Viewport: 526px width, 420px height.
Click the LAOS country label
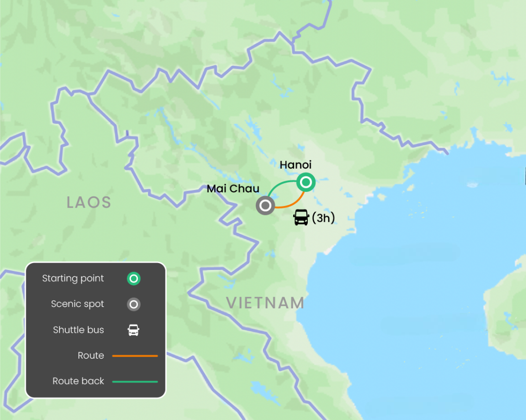(x=89, y=202)
